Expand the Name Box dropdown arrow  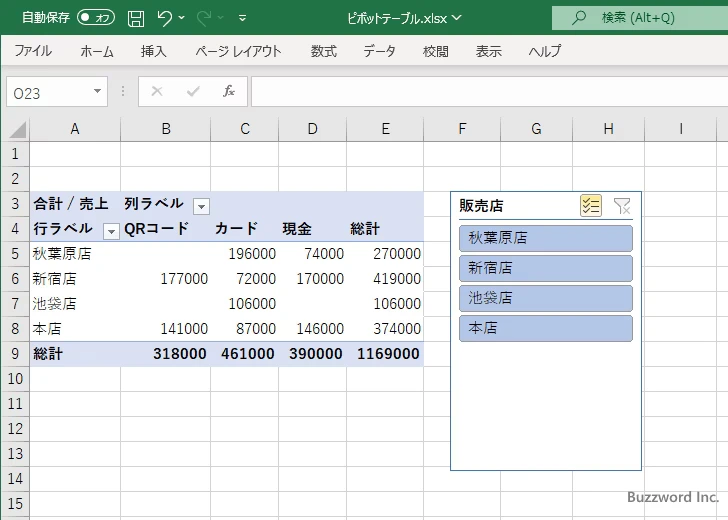pos(98,91)
